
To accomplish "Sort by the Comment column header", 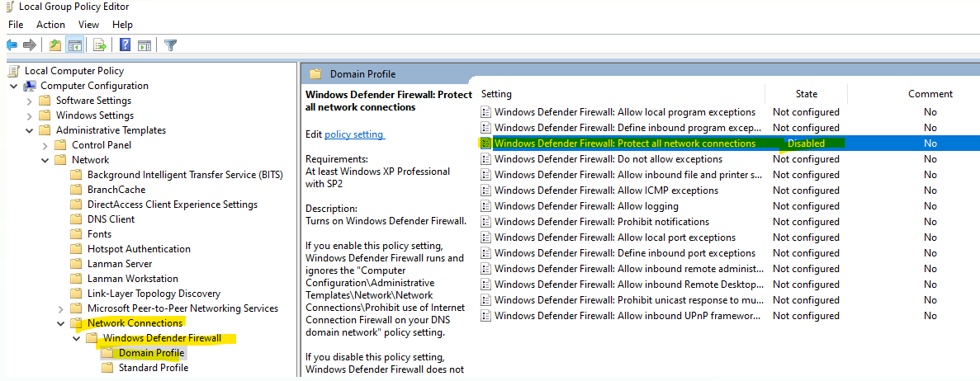I will click(x=930, y=94).
